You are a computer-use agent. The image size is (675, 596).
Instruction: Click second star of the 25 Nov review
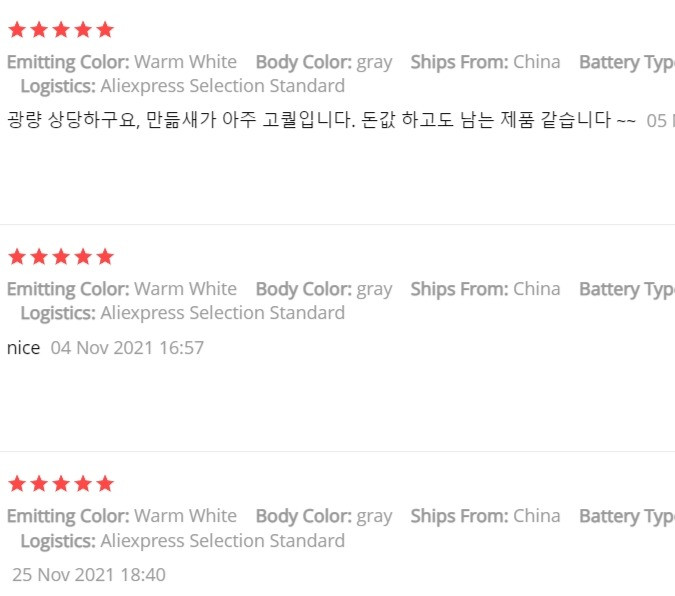(x=39, y=484)
